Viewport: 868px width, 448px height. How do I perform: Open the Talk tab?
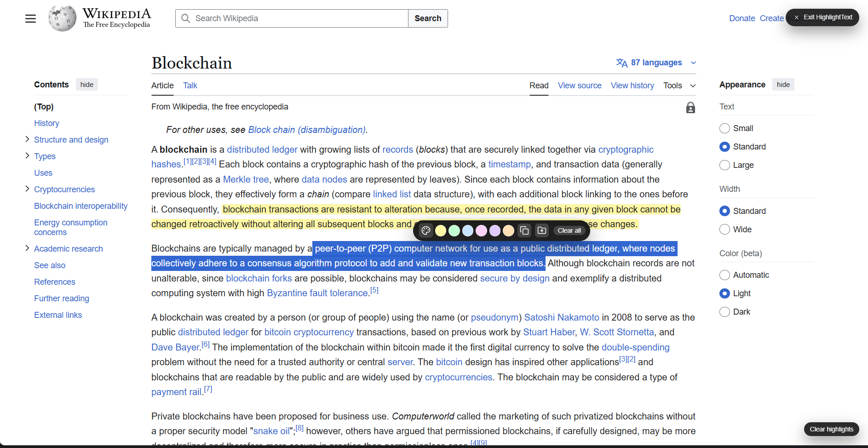tap(190, 86)
